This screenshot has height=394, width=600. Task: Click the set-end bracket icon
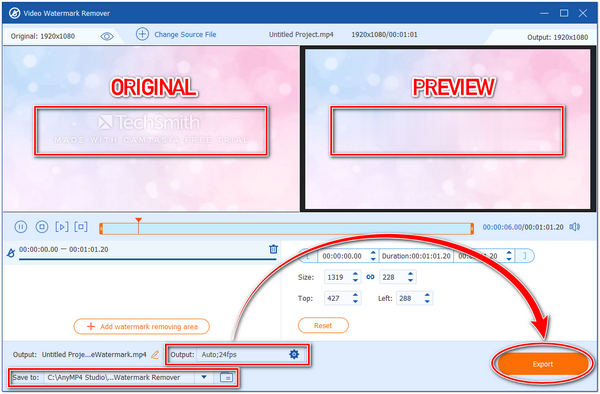525,256
